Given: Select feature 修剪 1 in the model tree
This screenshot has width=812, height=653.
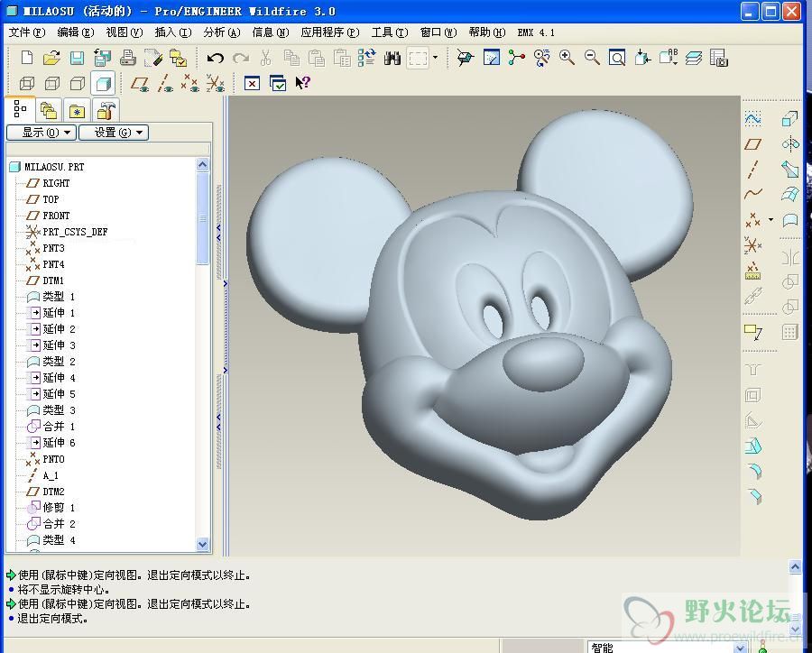Looking at the screenshot, I should point(59,508).
